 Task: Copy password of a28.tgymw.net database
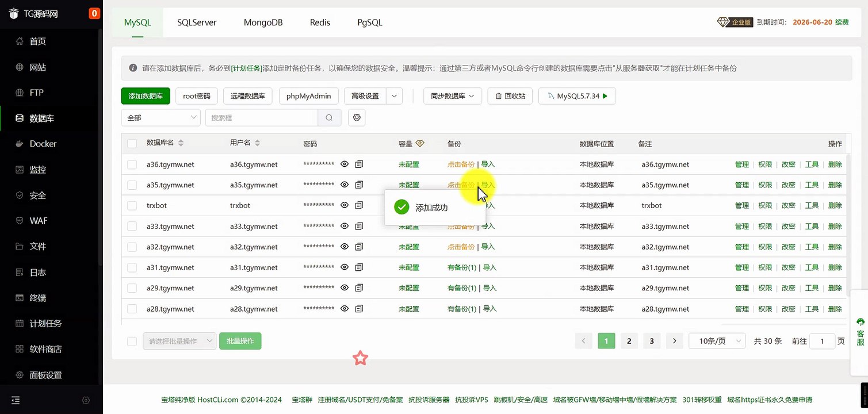click(x=359, y=309)
